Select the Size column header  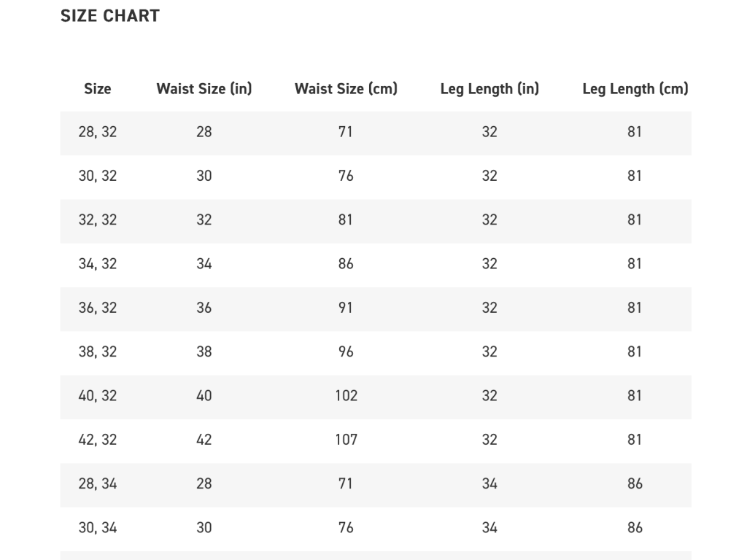pos(98,89)
